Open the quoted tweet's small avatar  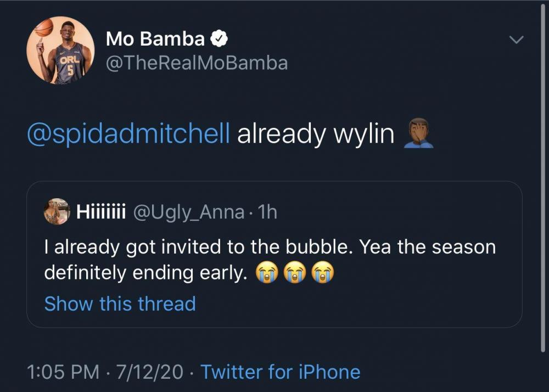point(57,212)
